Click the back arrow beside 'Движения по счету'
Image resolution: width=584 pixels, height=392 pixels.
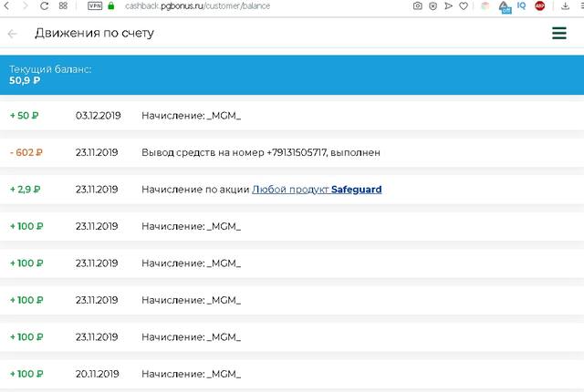click(x=12, y=34)
